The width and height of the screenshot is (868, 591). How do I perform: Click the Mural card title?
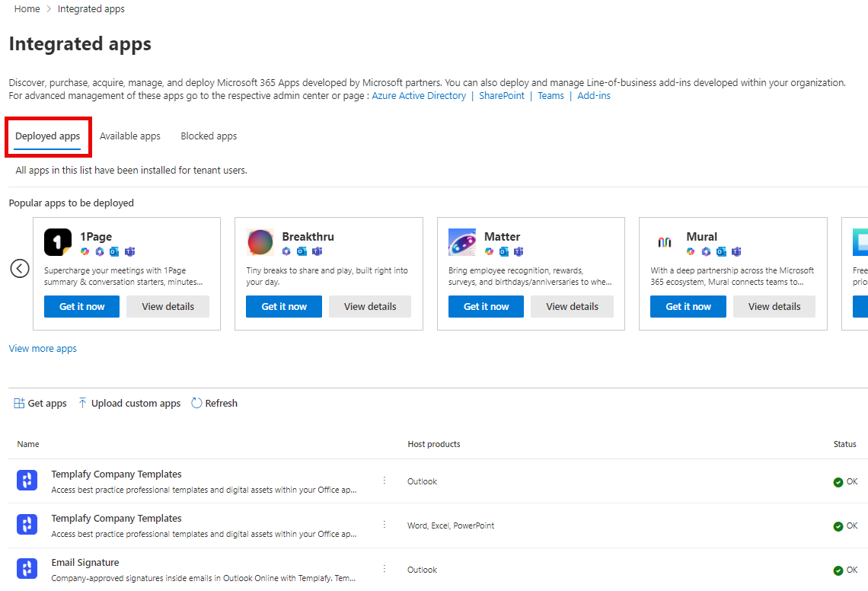[702, 237]
